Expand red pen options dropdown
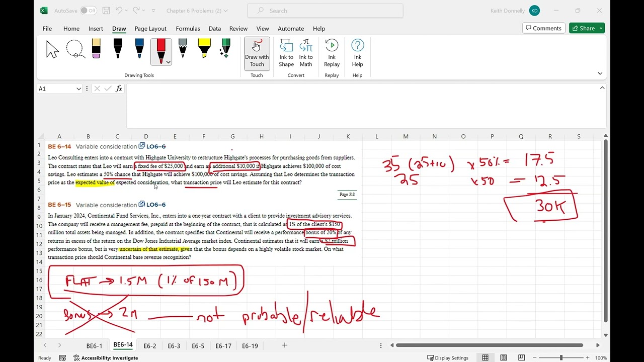Viewport: 644px width, 362px height. pyautogui.click(x=168, y=62)
